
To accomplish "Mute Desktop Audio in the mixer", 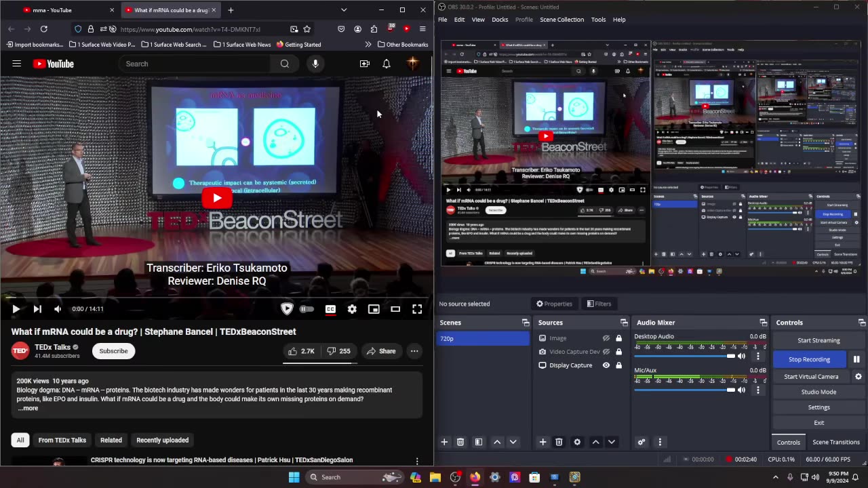I will [x=742, y=356].
